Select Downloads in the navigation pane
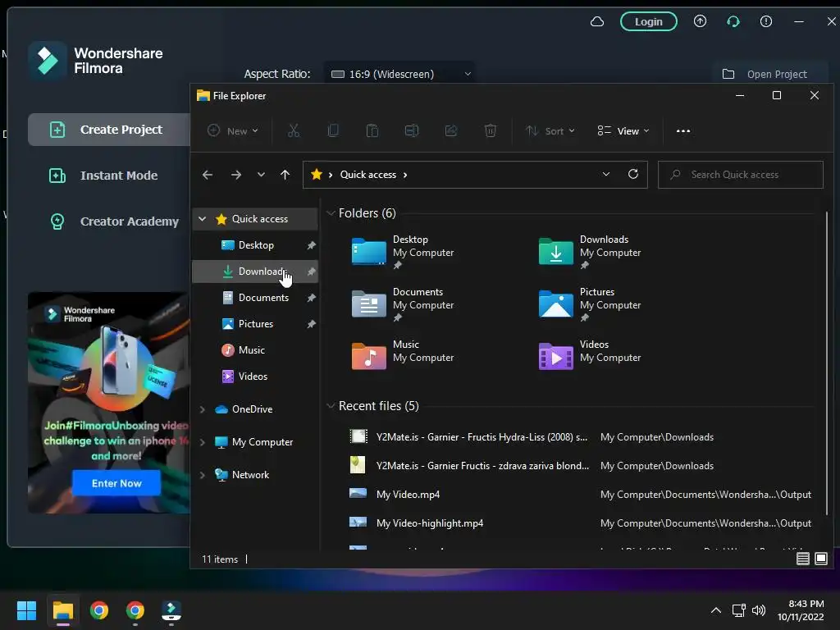 (x=255, y=271)
